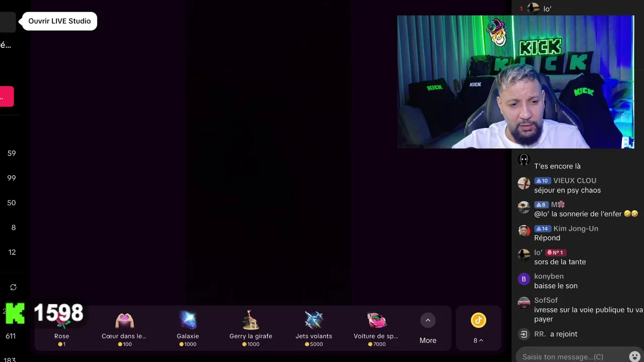Click the top chat user lo' avatar
The width and height of the screenshot is (644, 362).
tap(533, 8)
